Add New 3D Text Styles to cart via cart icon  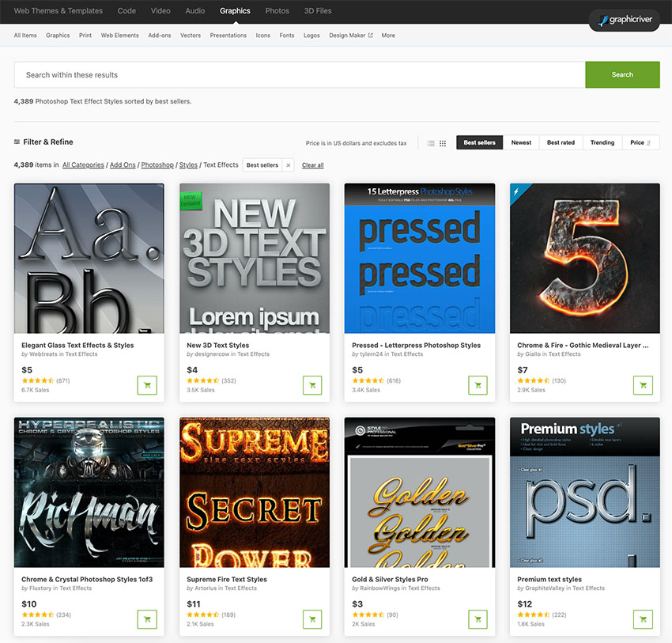311,385
